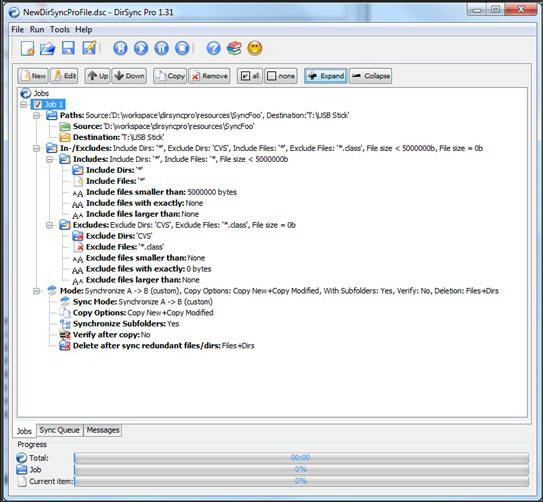543x502 pixels.
Task: Click the stop synchronization round icon
Action: pyautogui.click(x=182, y=48)
